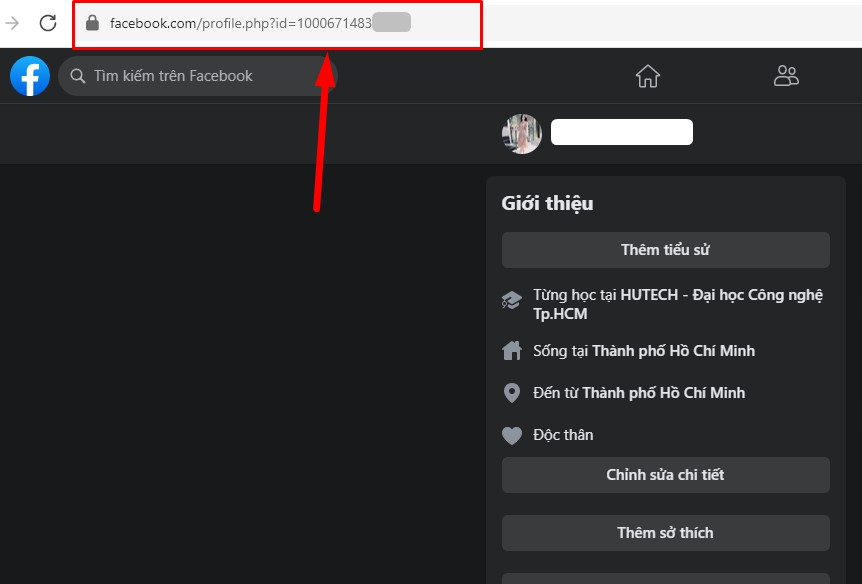The height and width of the screenshot is (584, 862).
Task: Click the browser reload icon
Action: point(48,23)
